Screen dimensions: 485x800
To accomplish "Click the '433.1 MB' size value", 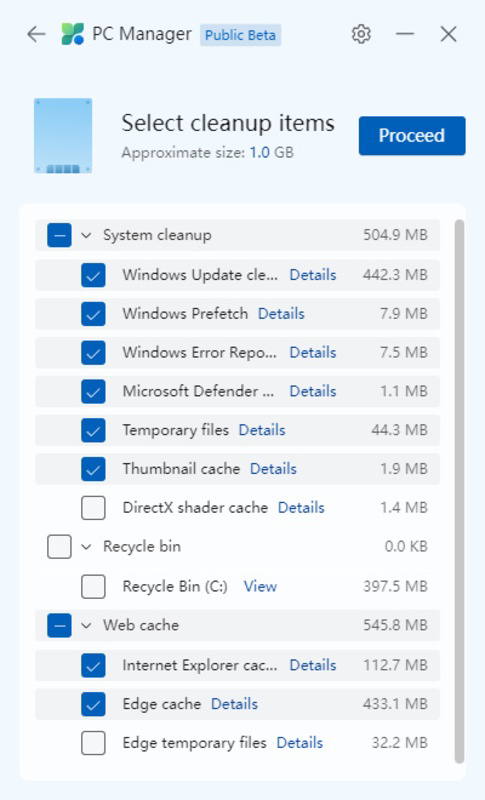I will [395, 704].
